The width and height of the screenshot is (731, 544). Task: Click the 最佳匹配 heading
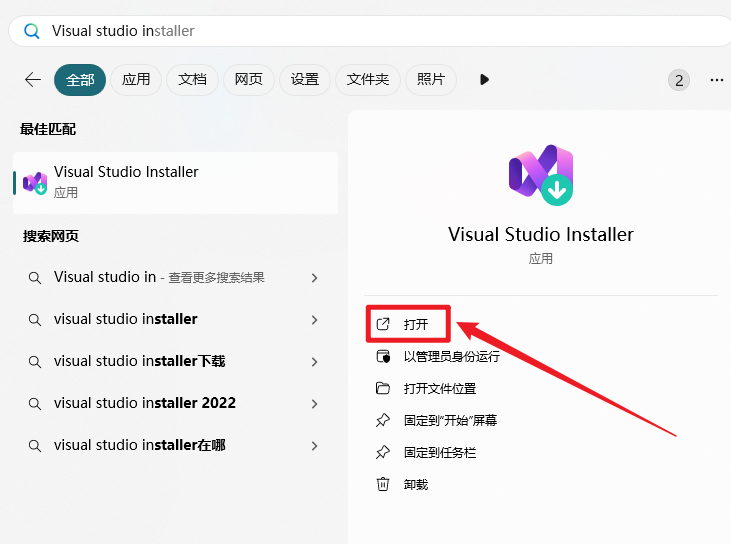pos(48,129)
